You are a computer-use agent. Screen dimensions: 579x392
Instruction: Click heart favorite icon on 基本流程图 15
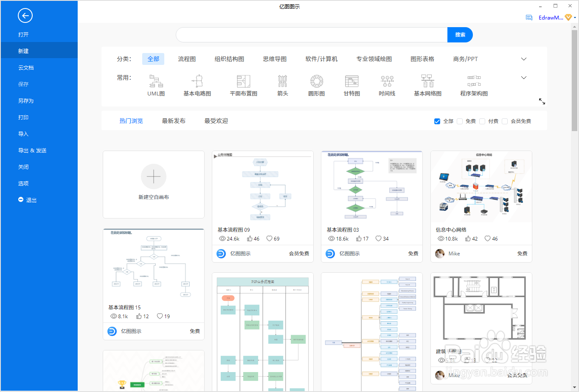(160, 316)
